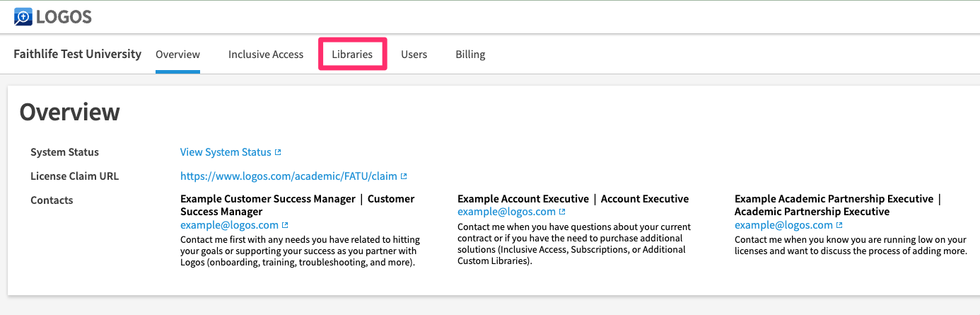Select the Example Academic Partnership Executive name
The height and width of the screenshot is (315, 980).
click(834, 199)
